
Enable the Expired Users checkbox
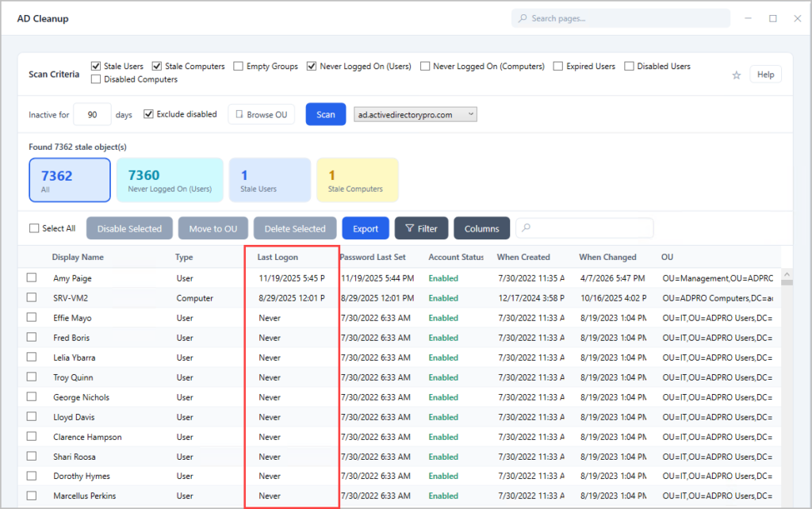557,66
